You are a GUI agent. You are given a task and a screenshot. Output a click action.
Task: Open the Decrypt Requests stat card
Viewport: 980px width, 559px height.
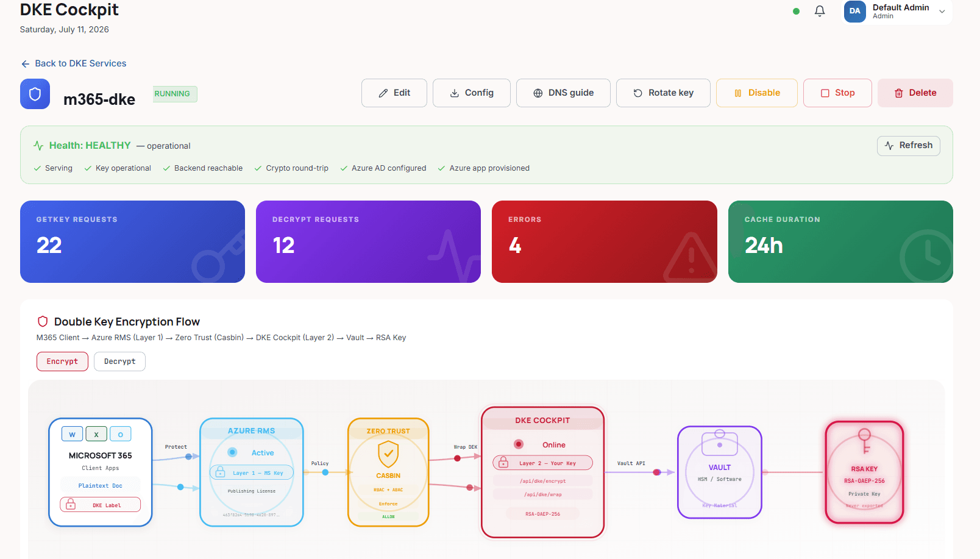368,241
